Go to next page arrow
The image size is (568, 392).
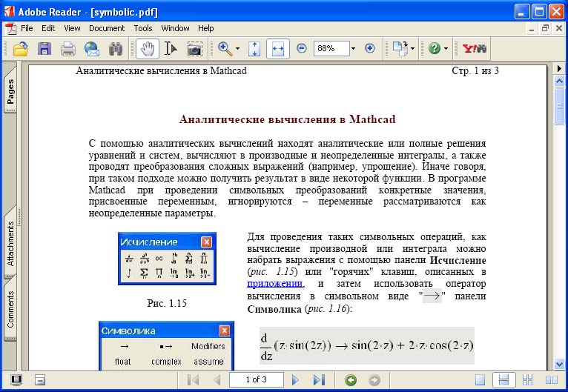295,379
